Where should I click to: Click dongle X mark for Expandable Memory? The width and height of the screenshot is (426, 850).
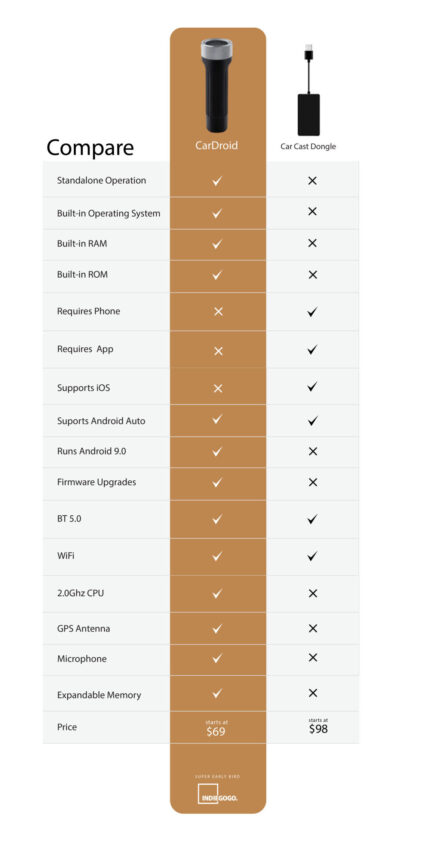click(312, 693)
